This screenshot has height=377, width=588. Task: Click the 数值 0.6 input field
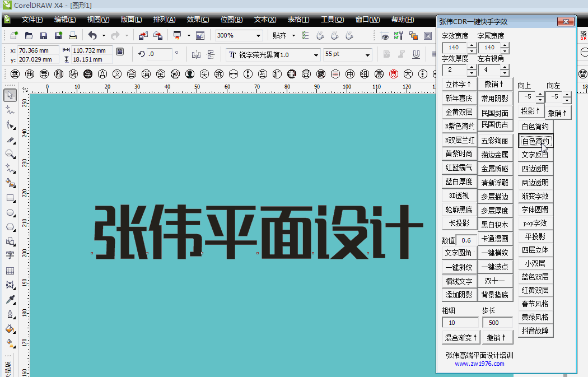pyautogui.click(x=466, y=240)
